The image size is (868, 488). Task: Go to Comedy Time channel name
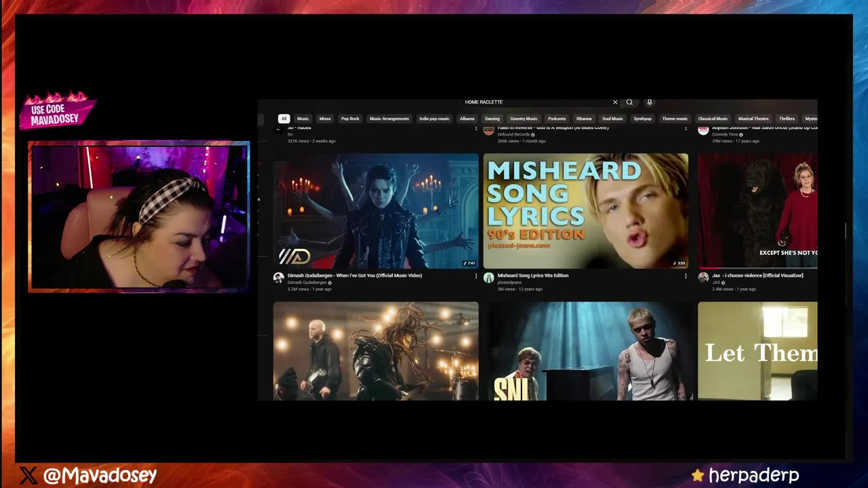pos(725,134)
